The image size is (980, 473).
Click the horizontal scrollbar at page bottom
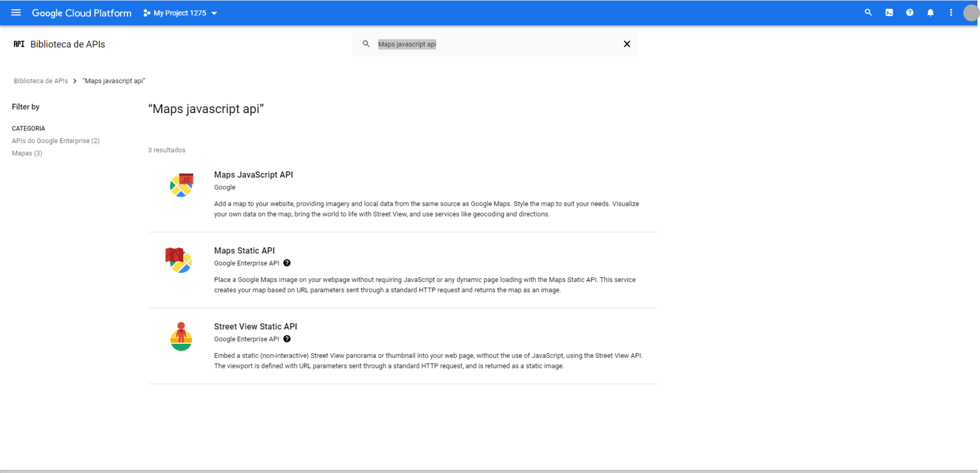tap(489, 471)
